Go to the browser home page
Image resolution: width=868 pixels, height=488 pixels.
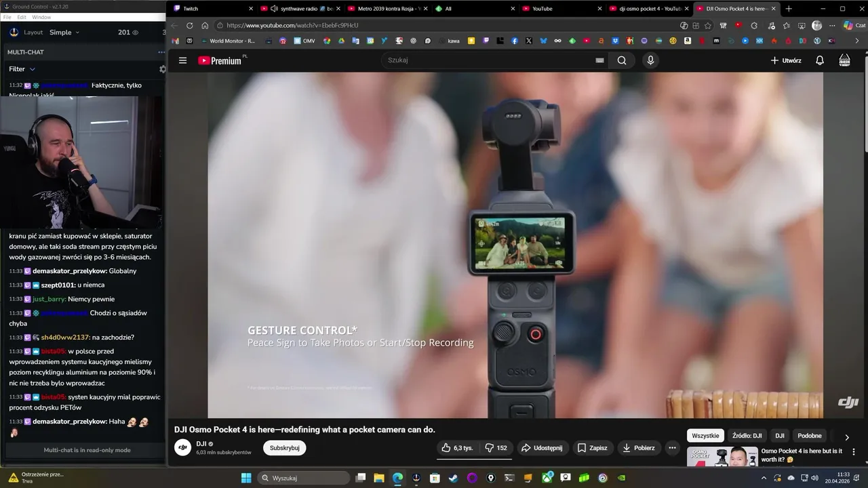pos(205,25)
